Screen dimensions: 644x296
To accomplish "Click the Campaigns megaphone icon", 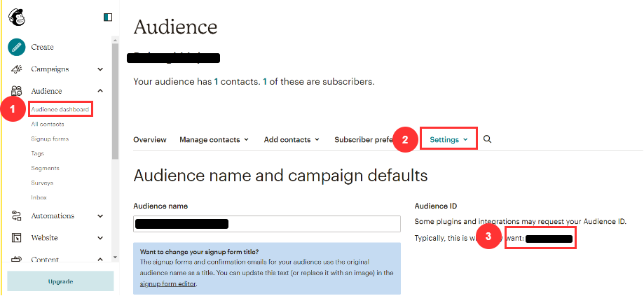I will coord(16,69).
